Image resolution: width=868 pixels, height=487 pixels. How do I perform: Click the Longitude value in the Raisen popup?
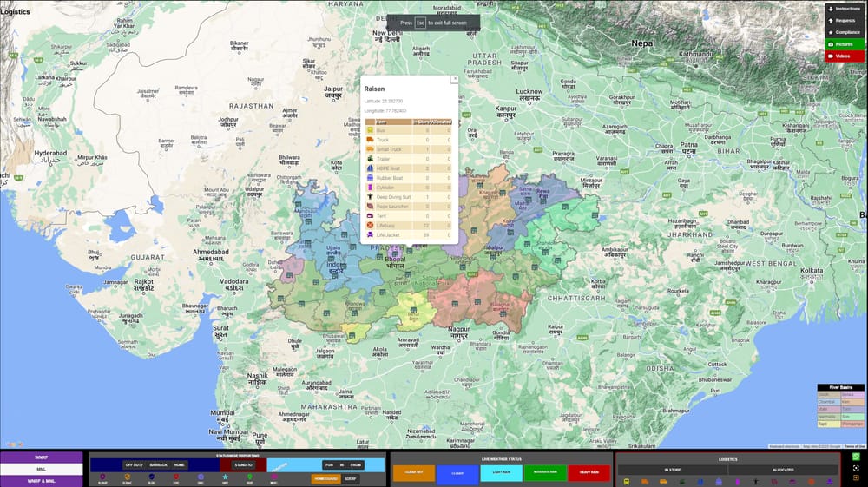tap(396, 111)
